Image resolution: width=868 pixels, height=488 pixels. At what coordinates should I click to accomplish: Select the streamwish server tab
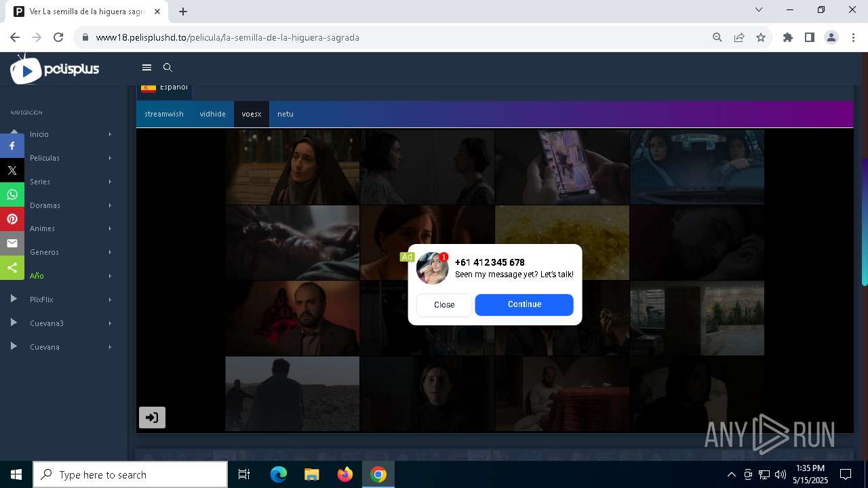(x=164, y=114)
